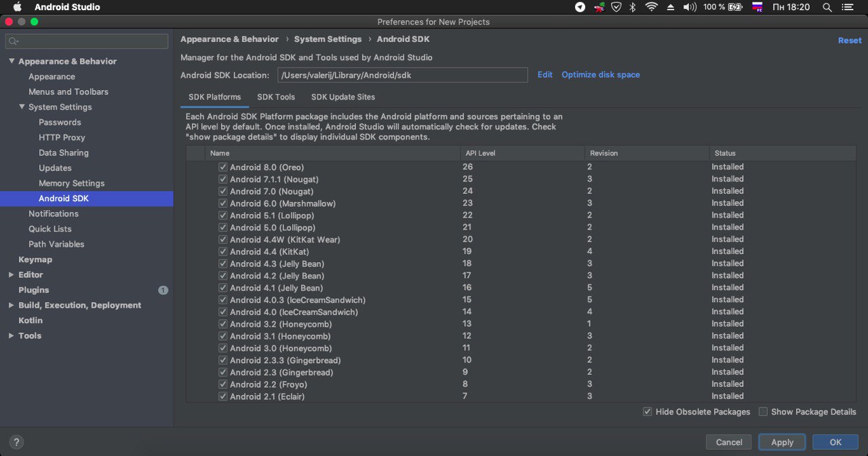Toggle Hide Obsolete Packages checkbox

(648, 412)
